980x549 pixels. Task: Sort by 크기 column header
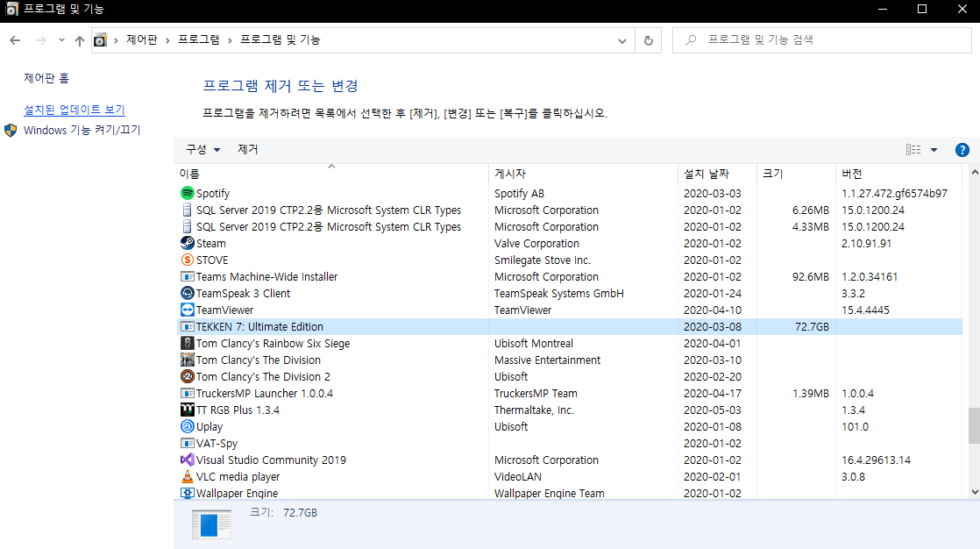point(796,173)
